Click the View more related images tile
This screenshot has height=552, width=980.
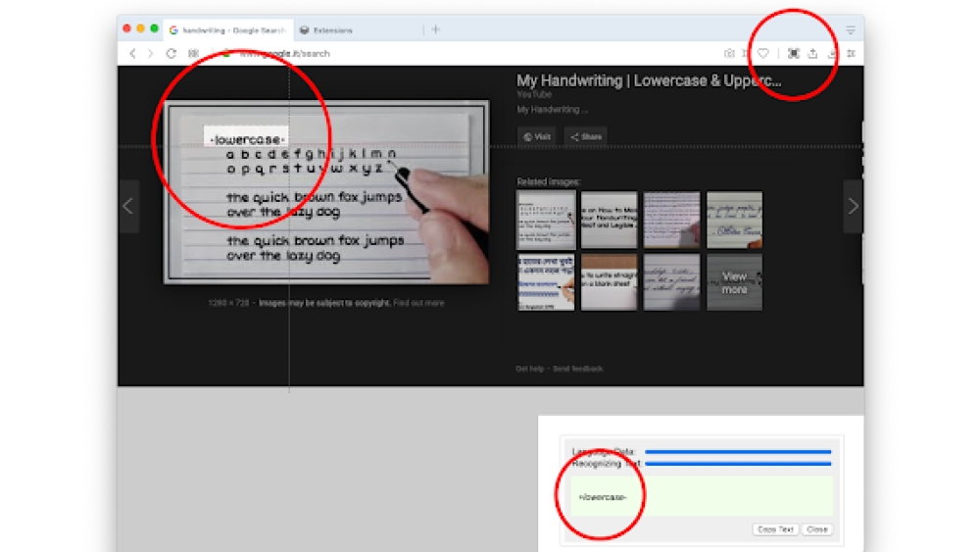coord(734,282)
